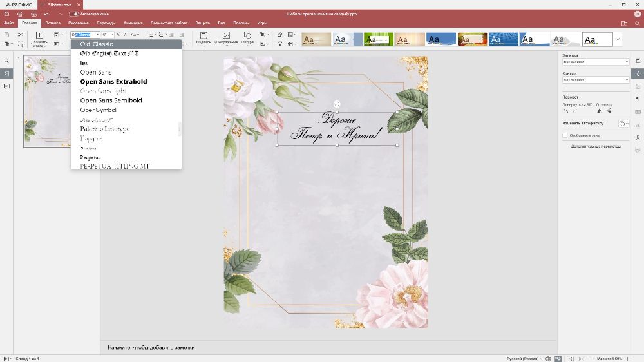This screenshot has width=644, height=362.
Task: Click the Изображение insert image icon
Action: tap(226, 37)
